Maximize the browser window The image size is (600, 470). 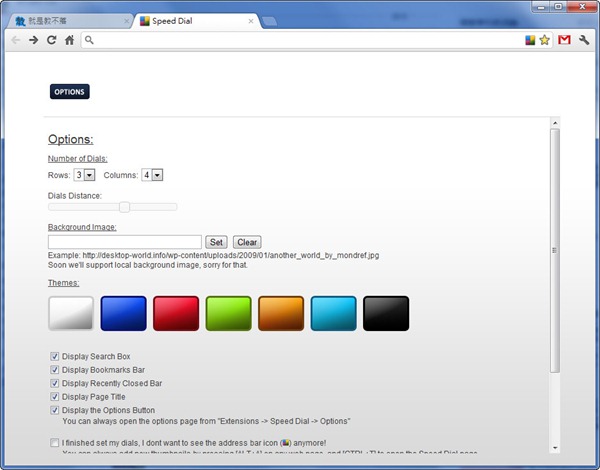coord(558,7)
